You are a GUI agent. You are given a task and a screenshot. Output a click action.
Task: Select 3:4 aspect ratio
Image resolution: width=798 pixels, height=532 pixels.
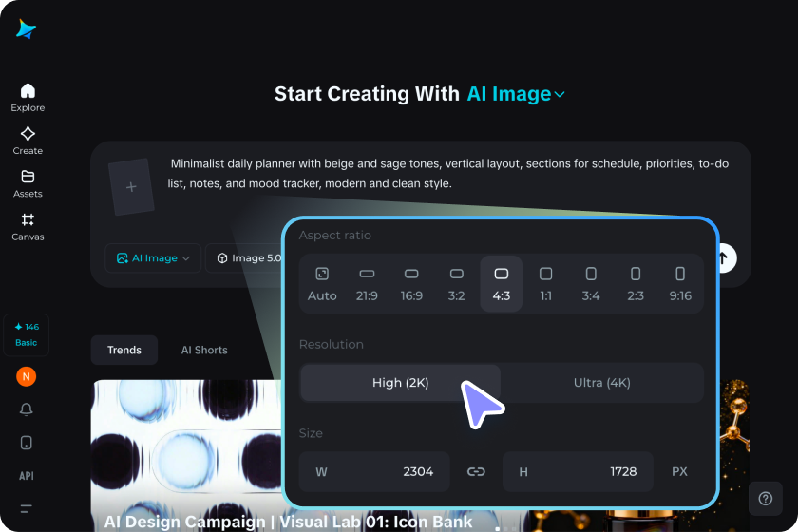pyautogui.click(x=591, y=284)
